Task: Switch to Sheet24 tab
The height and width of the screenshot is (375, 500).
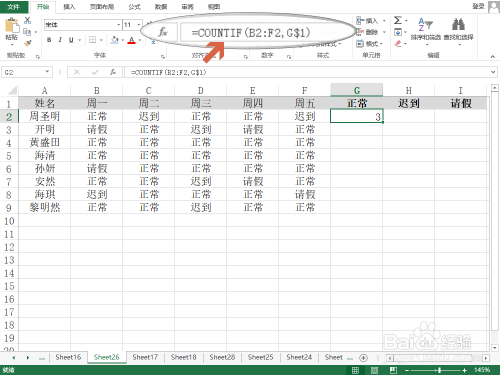Action: click(x=299, y=357)
